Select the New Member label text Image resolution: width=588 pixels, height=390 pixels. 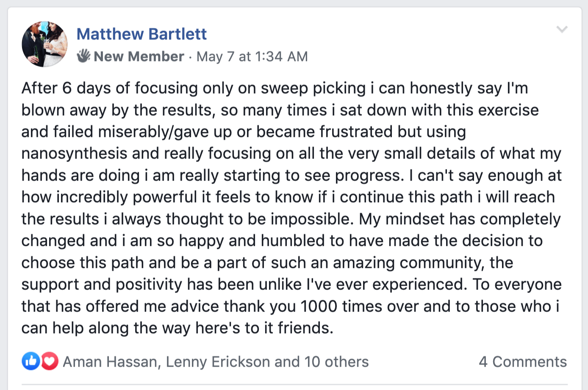click(139, 56)
